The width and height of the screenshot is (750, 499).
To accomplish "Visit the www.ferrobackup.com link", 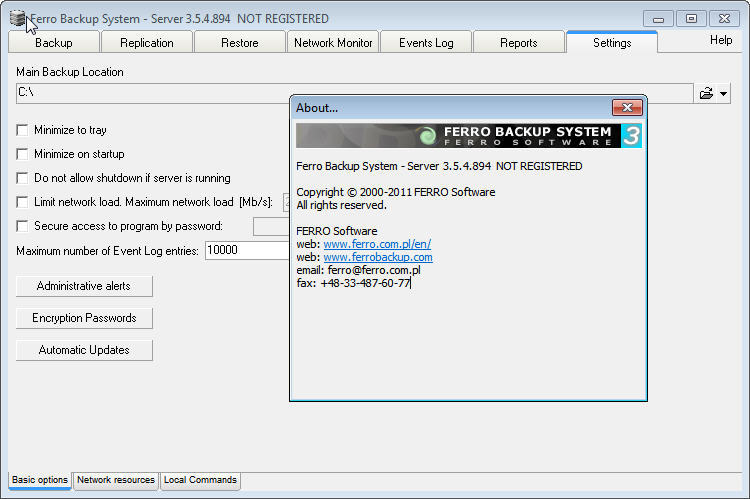I will pos(378,257).
